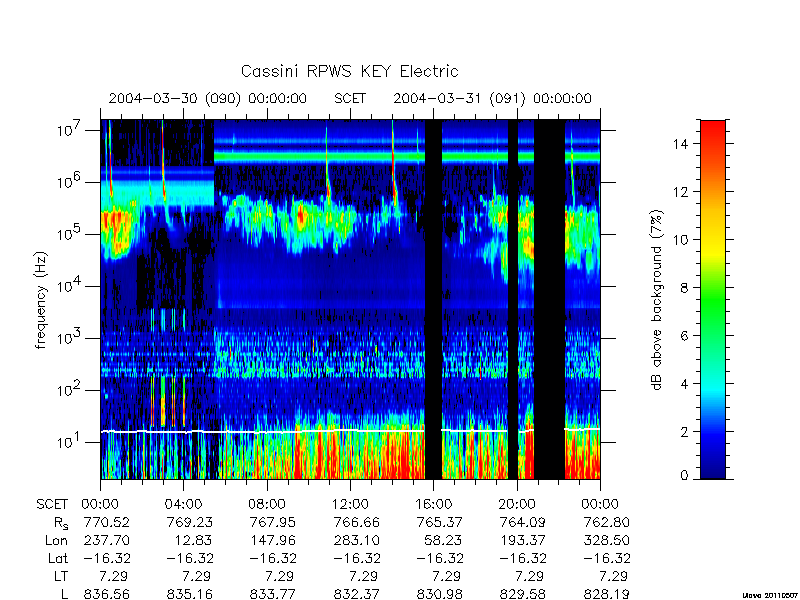Viewport: 800px width, 600px height.
Task: Click the widest black data gap after 20:00
Action: tap(549, 299)
